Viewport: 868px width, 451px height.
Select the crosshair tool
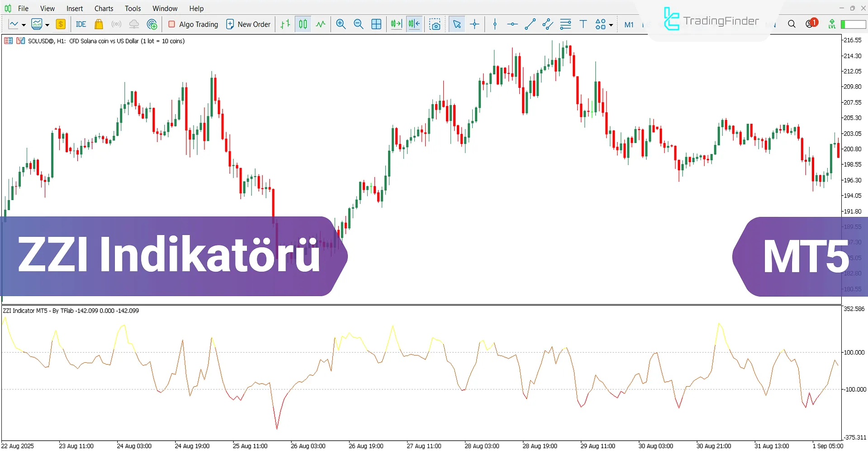point(474,24)
